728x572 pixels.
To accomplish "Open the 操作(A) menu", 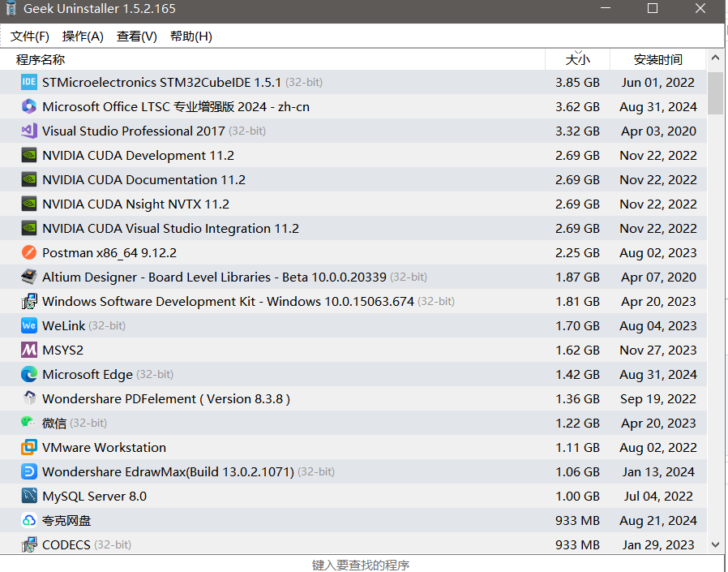I will click(83, 37).
